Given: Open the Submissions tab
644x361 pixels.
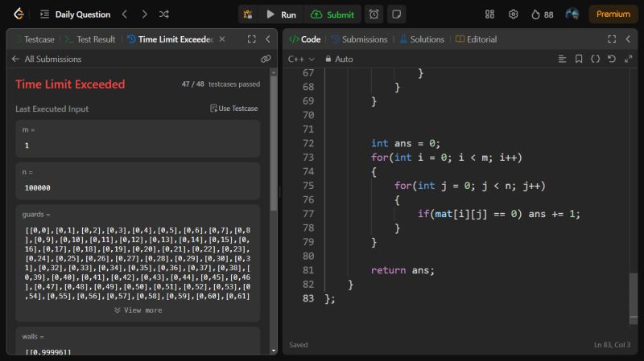Looking at the screenshot, I should (359, 39).
